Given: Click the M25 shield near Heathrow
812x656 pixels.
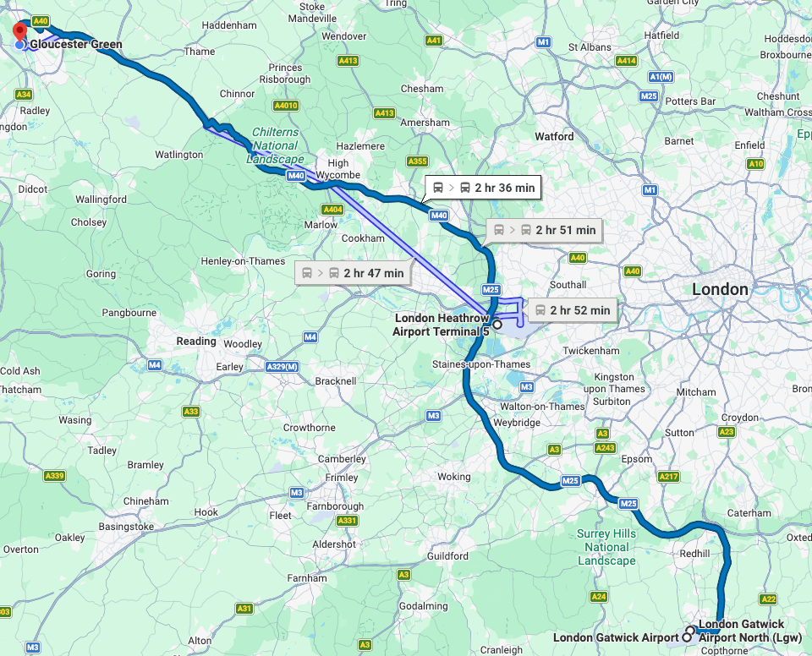Looking at the screenshot, I should click(491, 290).
